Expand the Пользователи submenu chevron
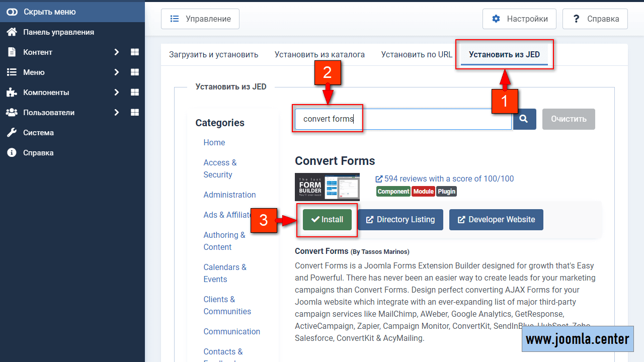This screenshot has height=362, width=644. pos(116,113)
